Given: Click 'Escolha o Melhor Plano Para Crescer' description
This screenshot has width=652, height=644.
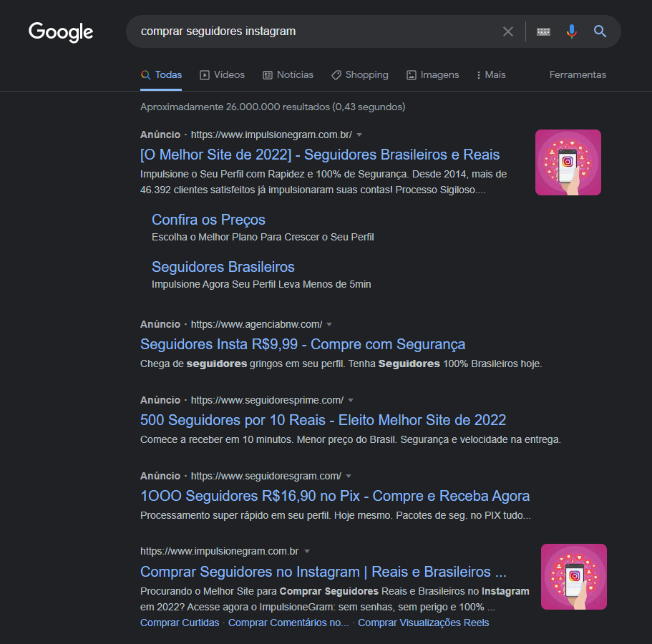Looking at the screenshot, I should (263, 237).
